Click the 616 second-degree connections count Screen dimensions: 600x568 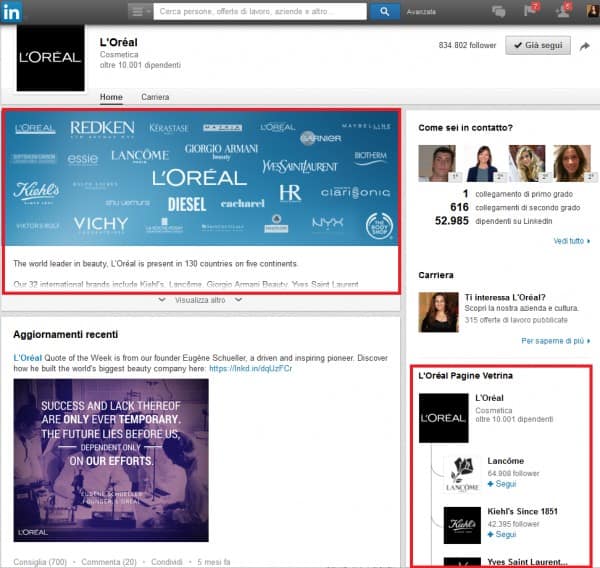pos(459,207)
